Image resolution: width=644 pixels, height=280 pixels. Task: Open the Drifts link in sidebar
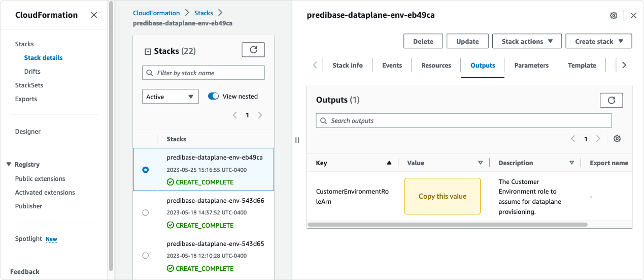(x=32, y=72)
